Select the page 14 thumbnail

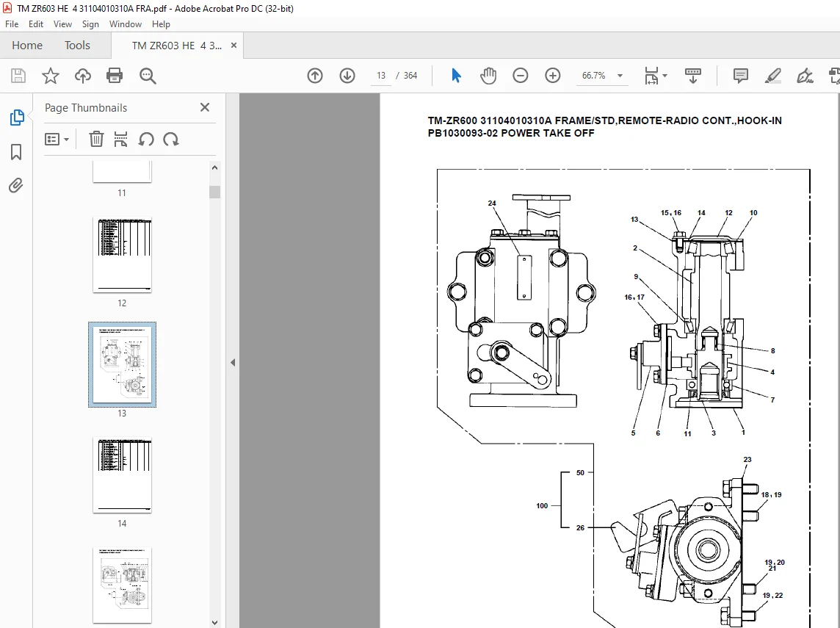122,475
